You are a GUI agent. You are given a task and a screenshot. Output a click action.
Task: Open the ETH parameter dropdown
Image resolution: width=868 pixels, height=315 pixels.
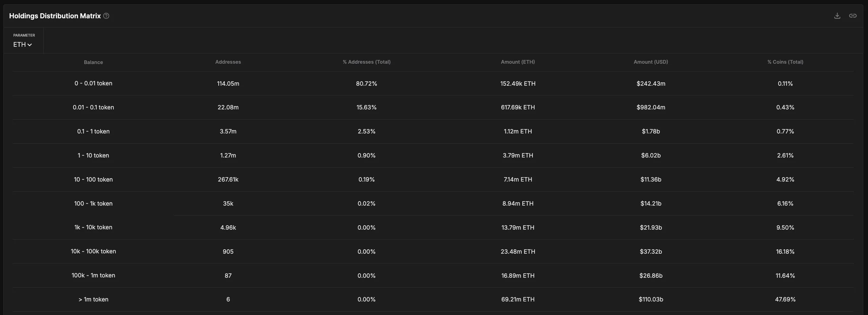coord(23,44)
